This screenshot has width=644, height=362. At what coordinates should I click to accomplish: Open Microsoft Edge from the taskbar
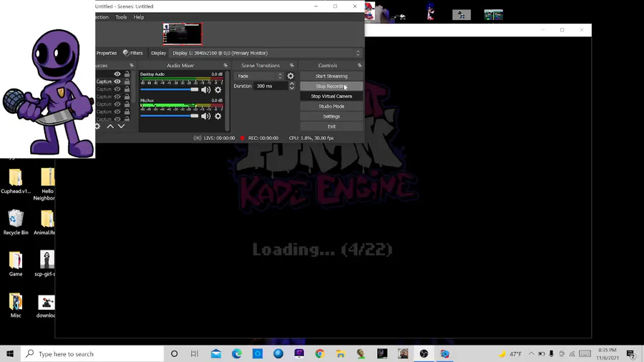pyautogui.click(x=237, y=353)
